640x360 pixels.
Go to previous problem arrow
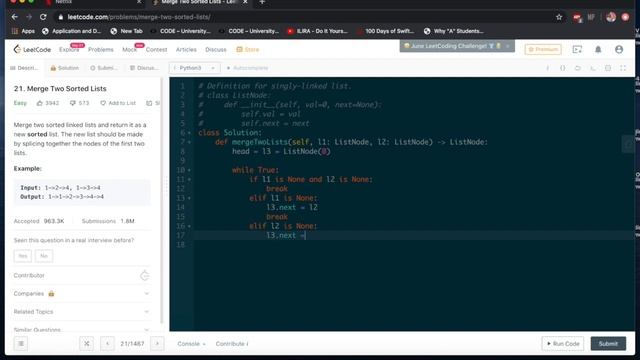click(107, 344)
